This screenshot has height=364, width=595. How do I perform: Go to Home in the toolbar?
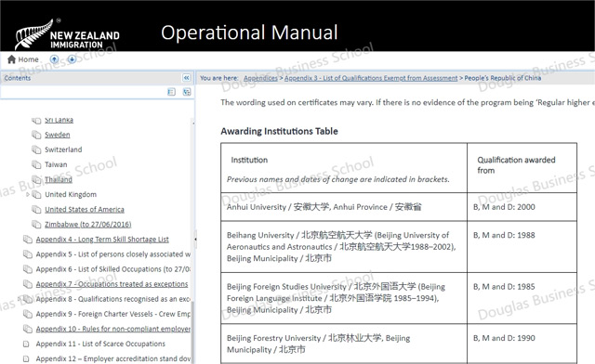pyautogui.click(x=23, y=59)
